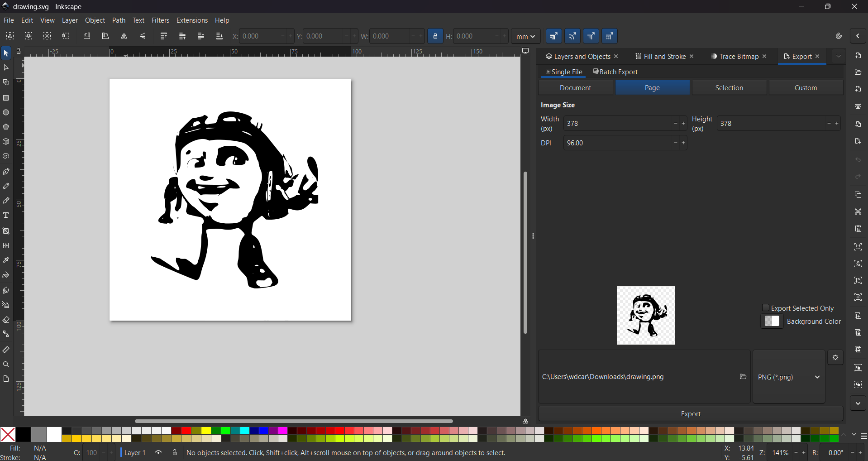Image resolution: width=868 pixels, height=461 pixels.
Task: Select Selection export area
Action: tap(729, 88)
